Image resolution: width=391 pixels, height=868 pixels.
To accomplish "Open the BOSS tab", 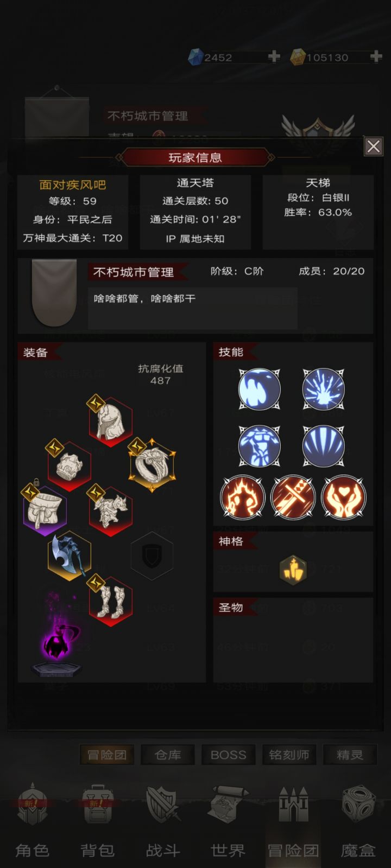I will [229, 755].
